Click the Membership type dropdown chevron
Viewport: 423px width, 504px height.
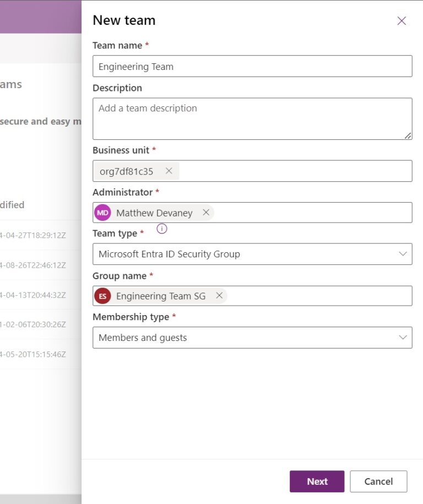click(x=403, y=337)
